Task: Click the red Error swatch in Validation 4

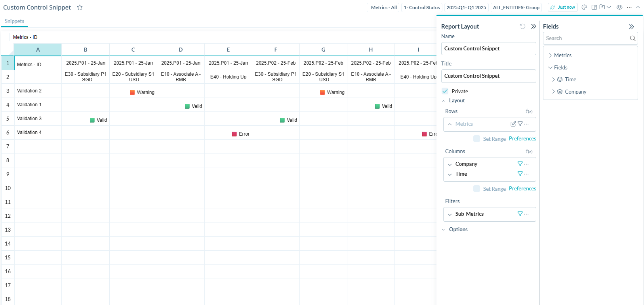Action: coord(234,134)
